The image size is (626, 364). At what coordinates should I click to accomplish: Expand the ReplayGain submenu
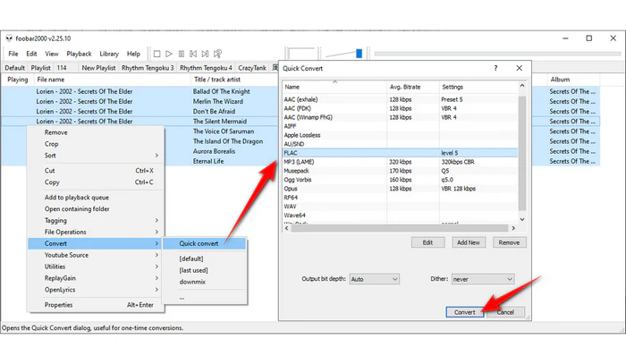pos(96,278)
